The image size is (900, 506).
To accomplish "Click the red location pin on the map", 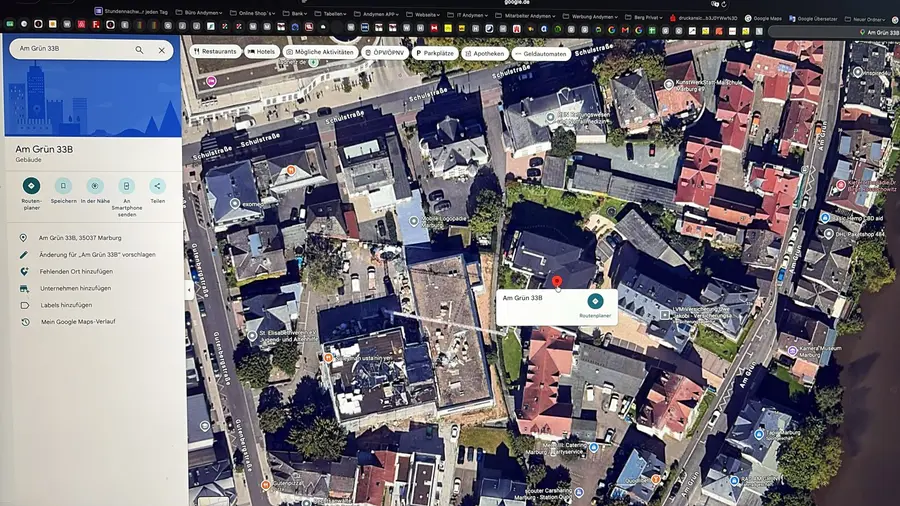I will point(557,282).
